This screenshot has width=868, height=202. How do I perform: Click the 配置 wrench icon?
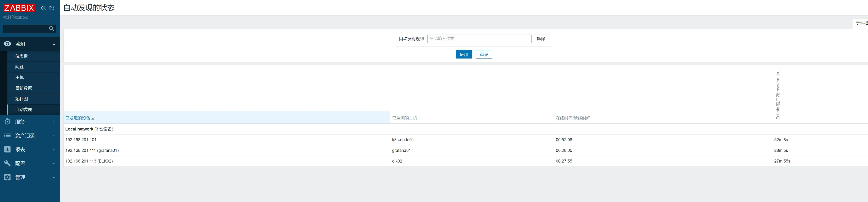[7, 163]
